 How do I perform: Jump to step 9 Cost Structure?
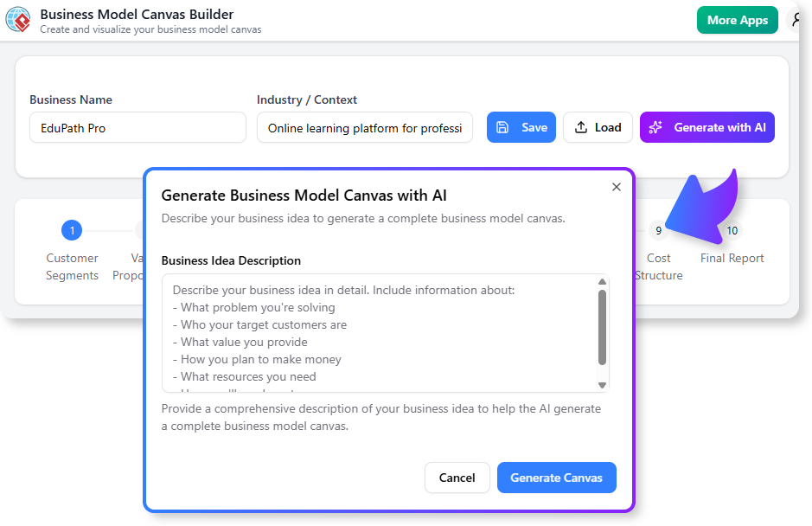658,230
